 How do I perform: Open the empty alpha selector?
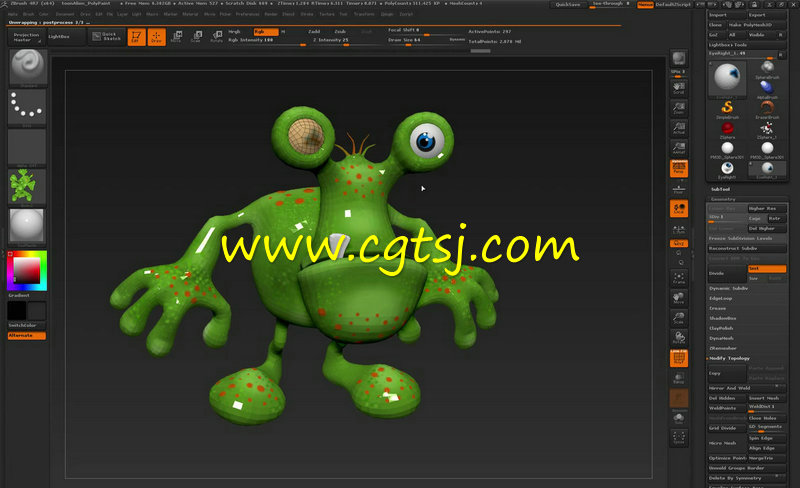27,147
